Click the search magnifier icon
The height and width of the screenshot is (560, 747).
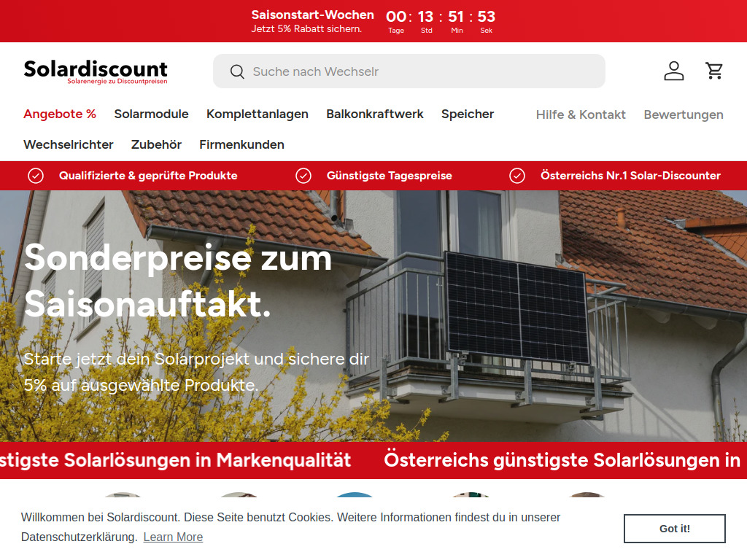[237, 71]
